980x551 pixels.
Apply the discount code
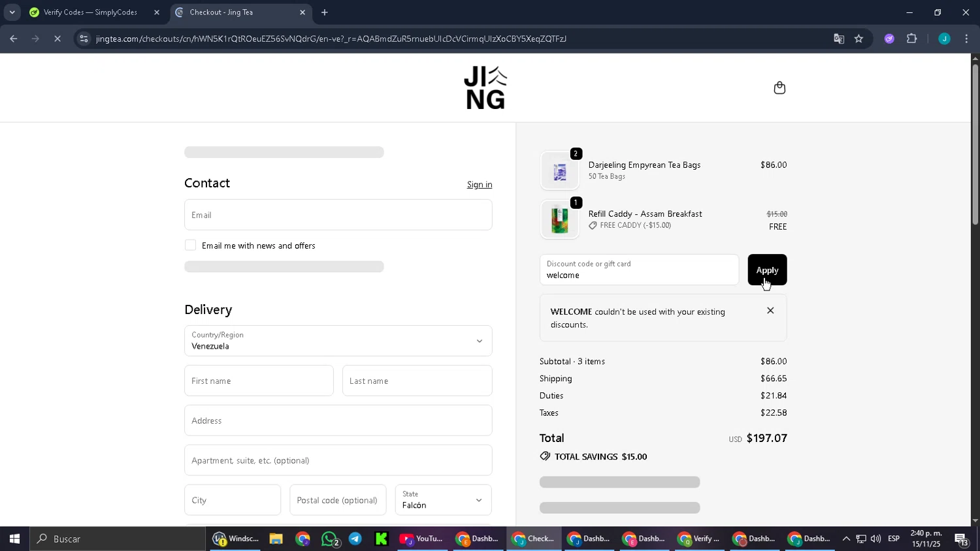[x=767, y=270]
